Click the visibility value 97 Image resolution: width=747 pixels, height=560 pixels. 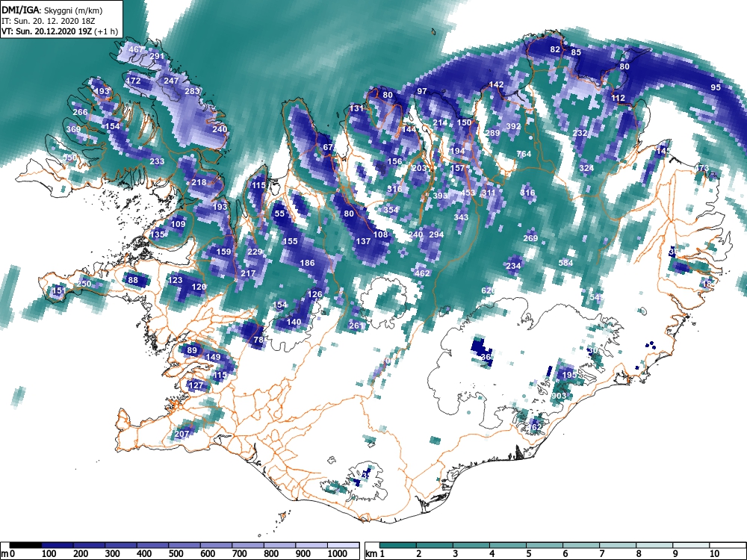click(422, 91)
